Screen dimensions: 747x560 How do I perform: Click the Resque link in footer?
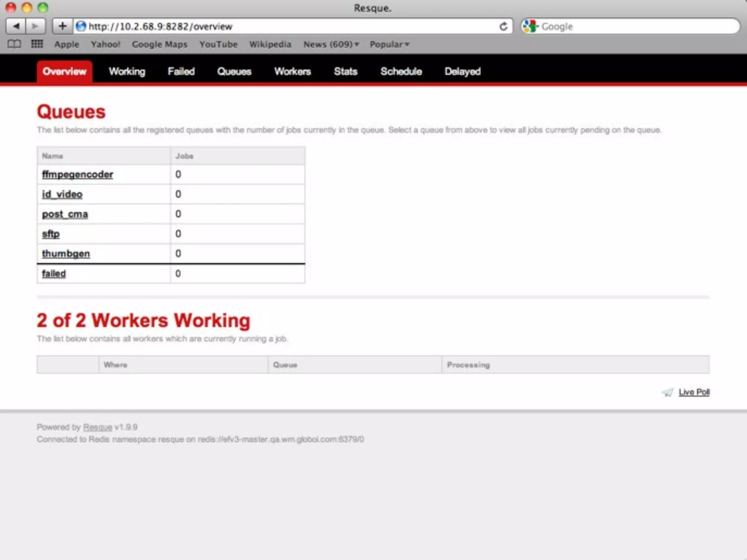[97, 427]
